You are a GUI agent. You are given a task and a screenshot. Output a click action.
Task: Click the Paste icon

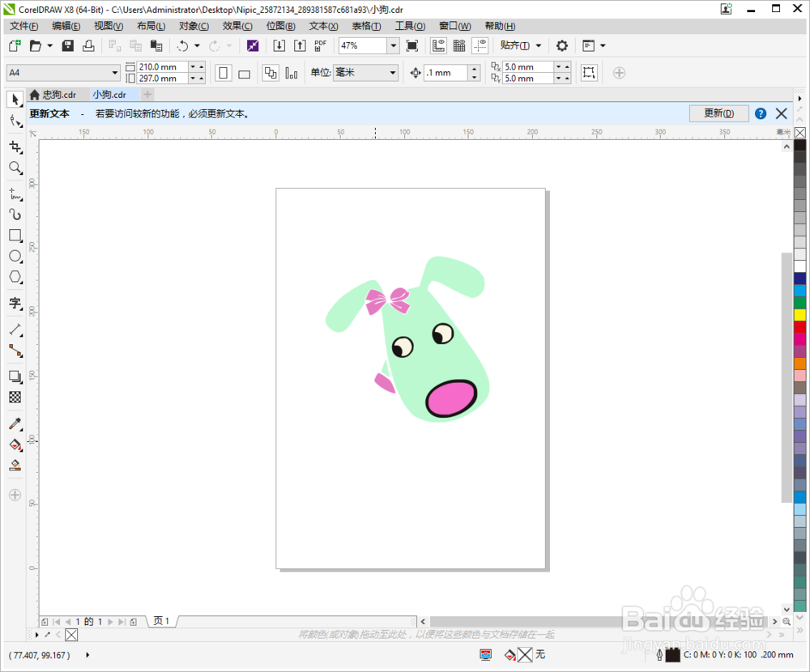156,46
